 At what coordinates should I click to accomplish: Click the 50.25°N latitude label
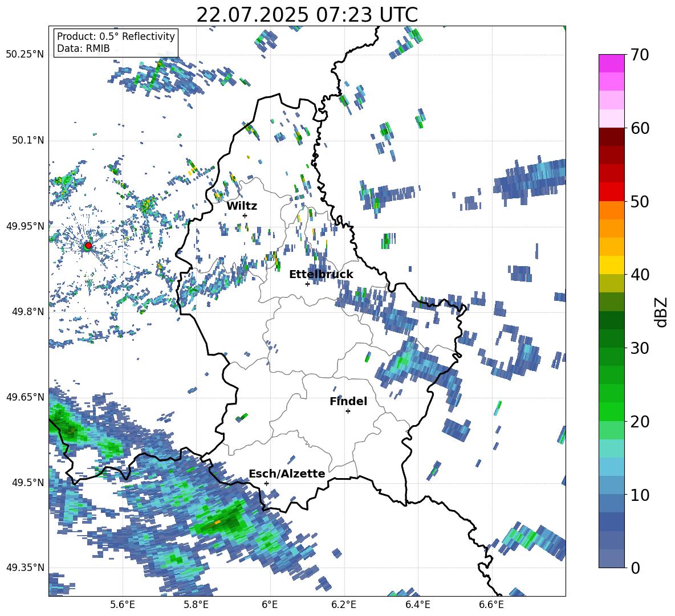(x=25, y=55)
